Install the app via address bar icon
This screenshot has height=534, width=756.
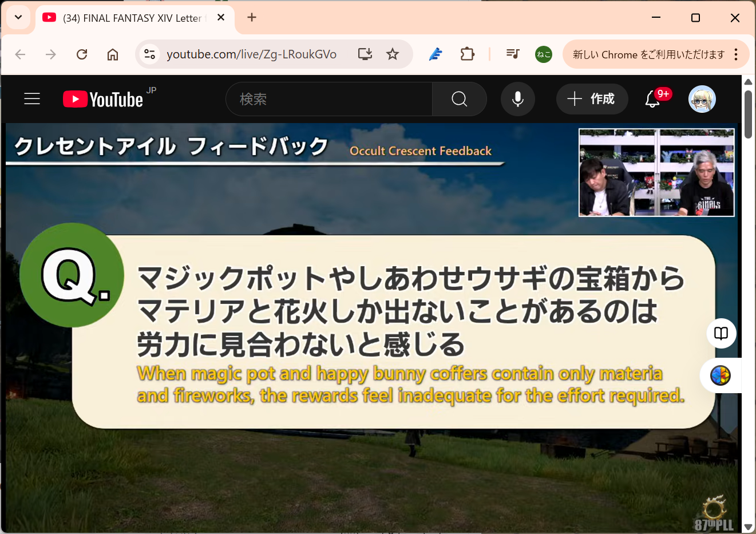365,54
